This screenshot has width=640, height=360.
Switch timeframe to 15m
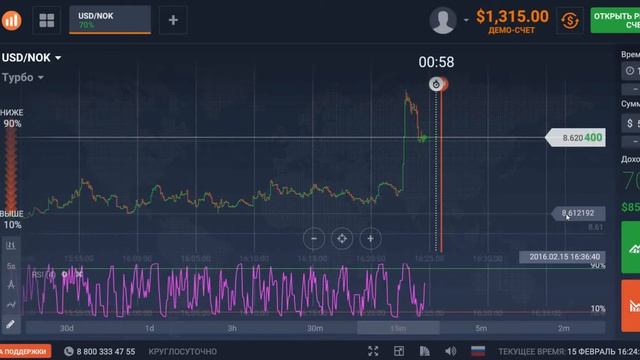click(x=398, y=328)
